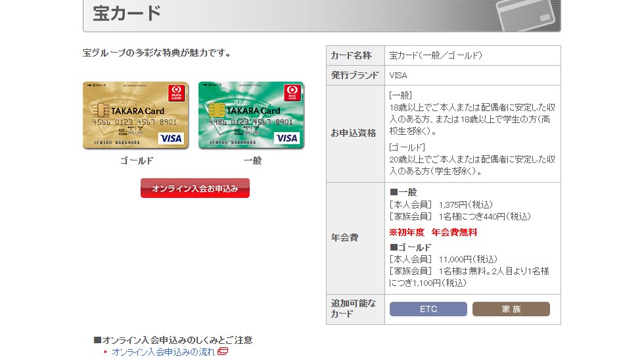Click the 一般 label under the green card
This screenshot has height=361, width=644.
coord(252,160)
